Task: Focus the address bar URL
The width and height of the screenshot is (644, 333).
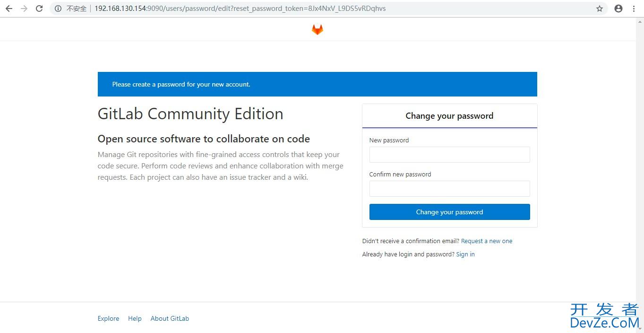Action: [240, 9]
